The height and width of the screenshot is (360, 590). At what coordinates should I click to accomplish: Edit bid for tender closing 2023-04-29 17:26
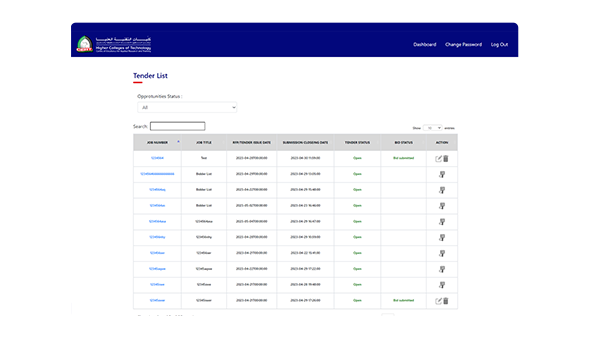pyautogui.click(x=438, y=301)
